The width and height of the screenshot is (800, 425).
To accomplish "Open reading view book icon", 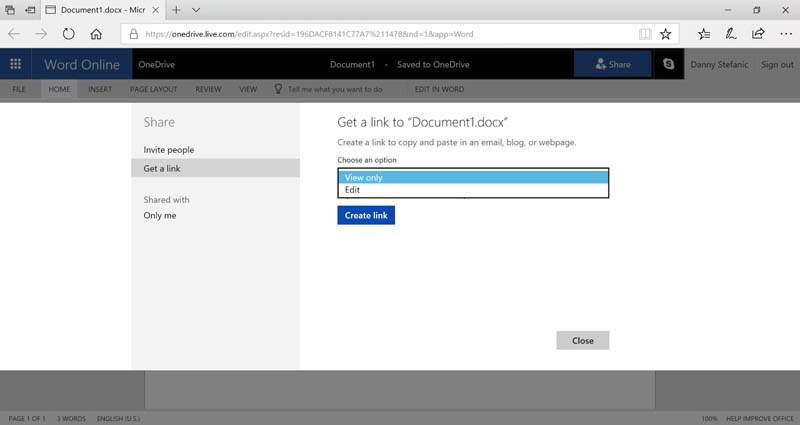I will [645, 34].
